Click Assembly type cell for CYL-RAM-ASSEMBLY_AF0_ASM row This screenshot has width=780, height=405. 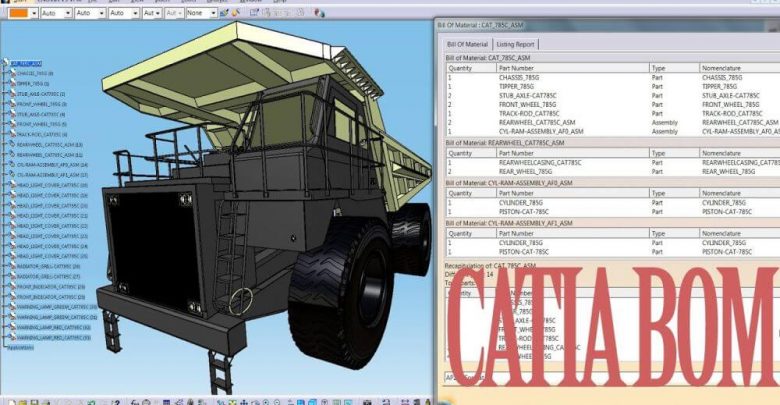665,131
